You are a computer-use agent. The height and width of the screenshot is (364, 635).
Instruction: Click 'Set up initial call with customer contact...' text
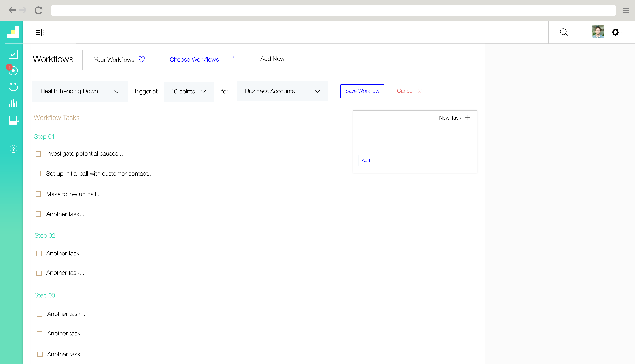point(99,174)
